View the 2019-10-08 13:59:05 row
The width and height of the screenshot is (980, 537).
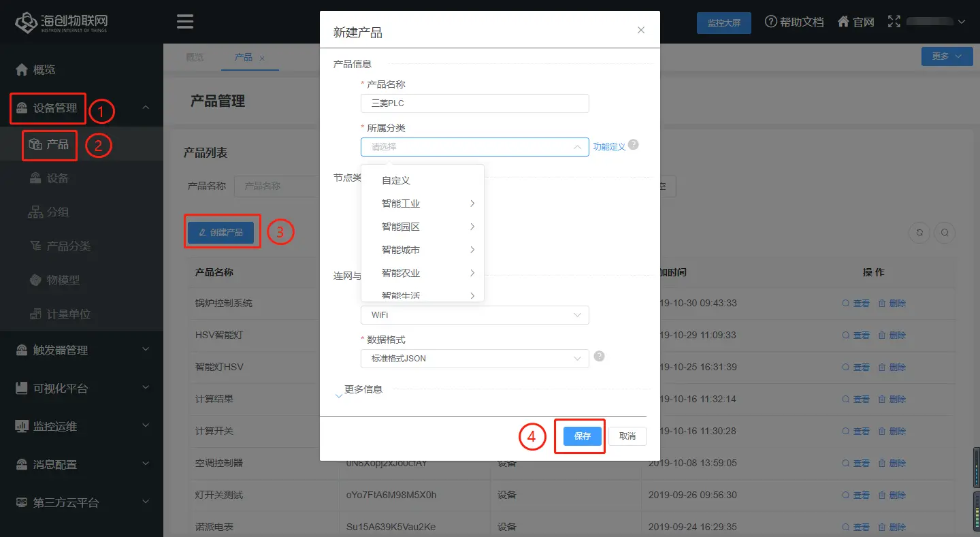point(856,463)
